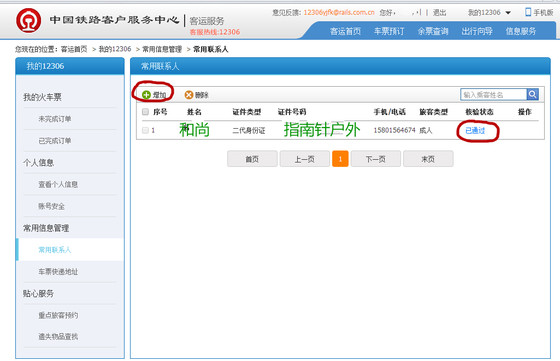Click the 姓名 column header

tap(194, 112)
